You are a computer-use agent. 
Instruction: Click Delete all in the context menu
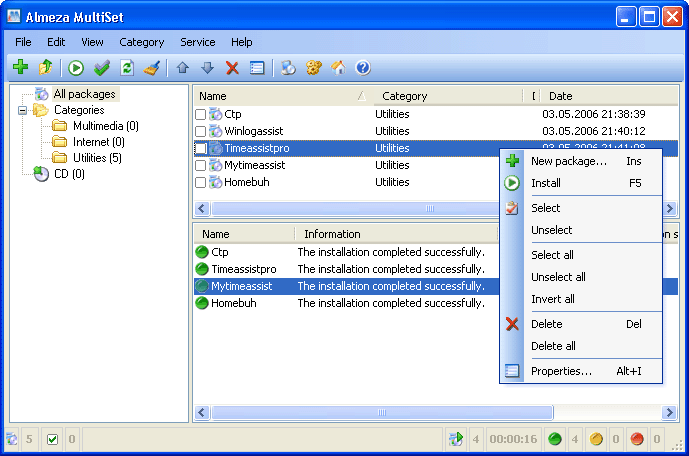tap(553, 346)
